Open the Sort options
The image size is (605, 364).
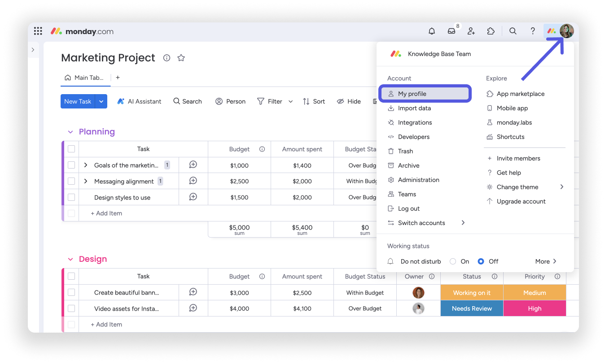pos(314,101)
